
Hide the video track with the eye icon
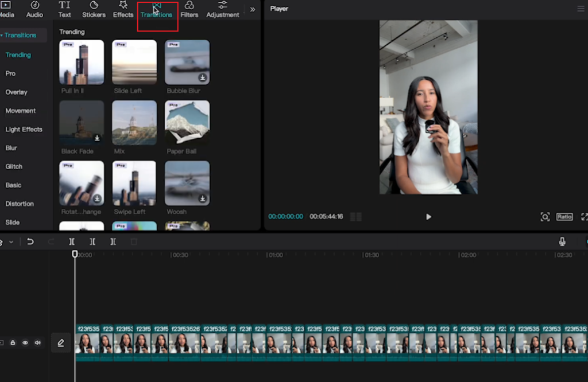(25, 342)
